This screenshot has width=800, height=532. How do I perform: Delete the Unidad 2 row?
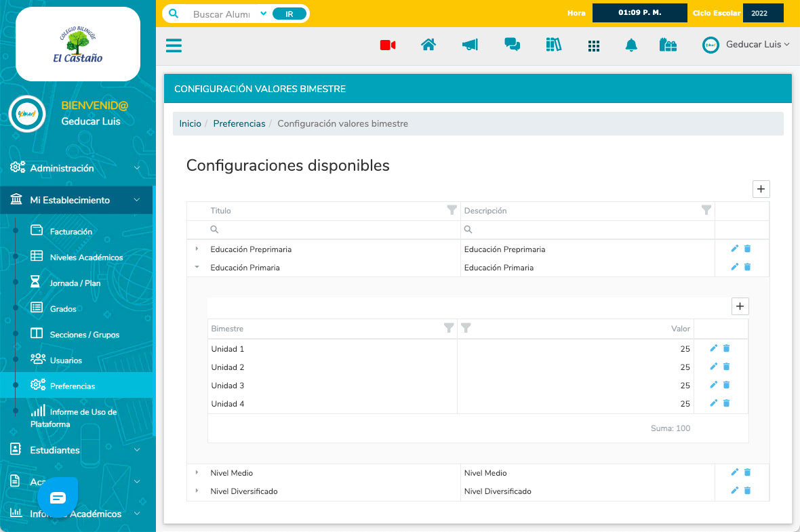coord(727,367)
